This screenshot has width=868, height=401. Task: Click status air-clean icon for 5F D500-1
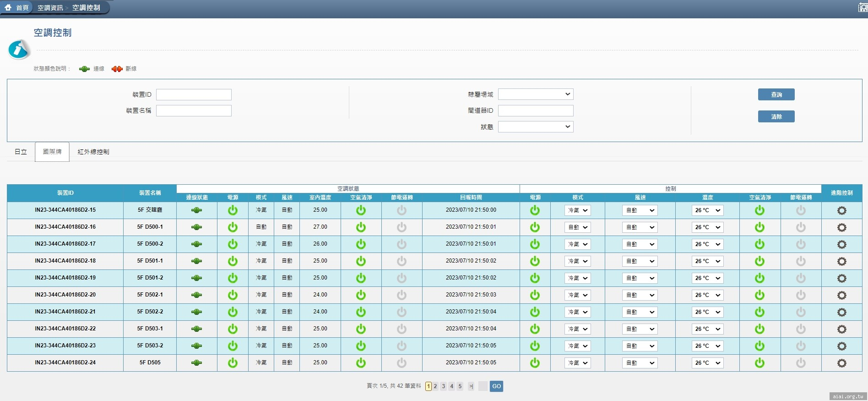361,227
